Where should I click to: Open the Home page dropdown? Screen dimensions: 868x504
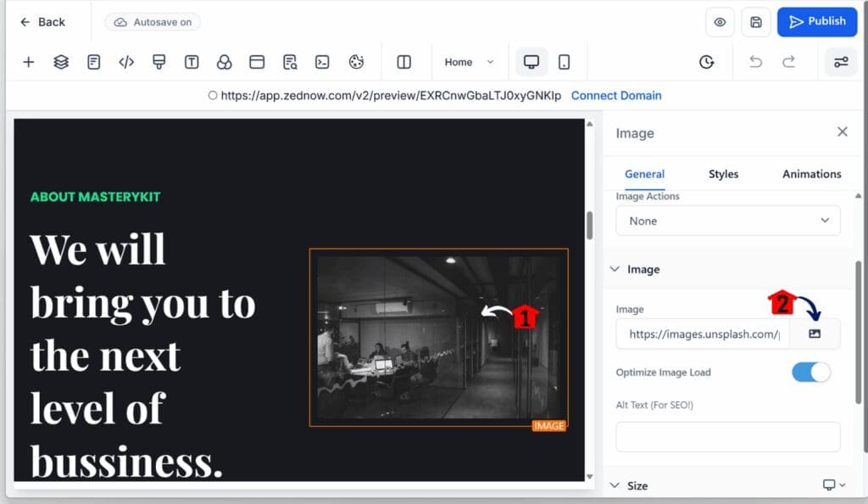469,62
